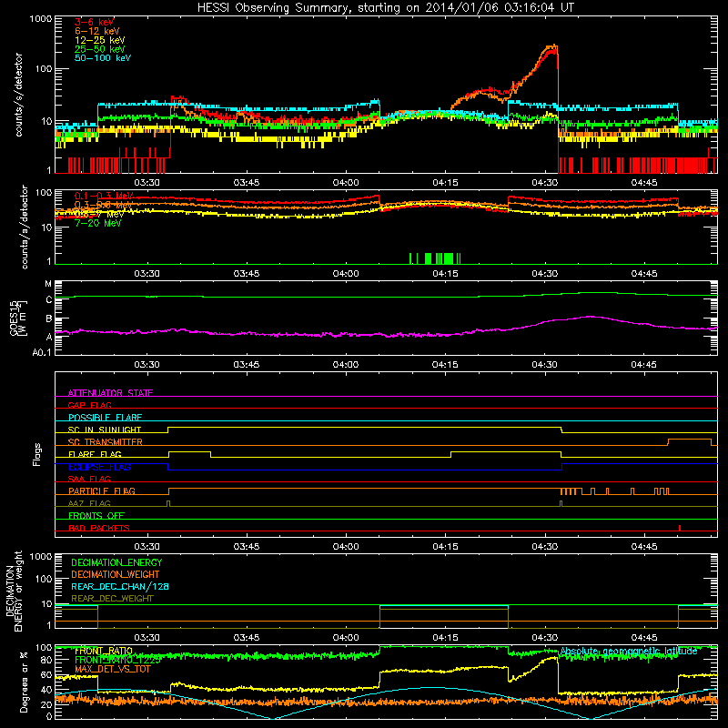Screen dimensions: 728x728
Task: Click the top panel counts/s/detector axis label
Action: [18, 95]
